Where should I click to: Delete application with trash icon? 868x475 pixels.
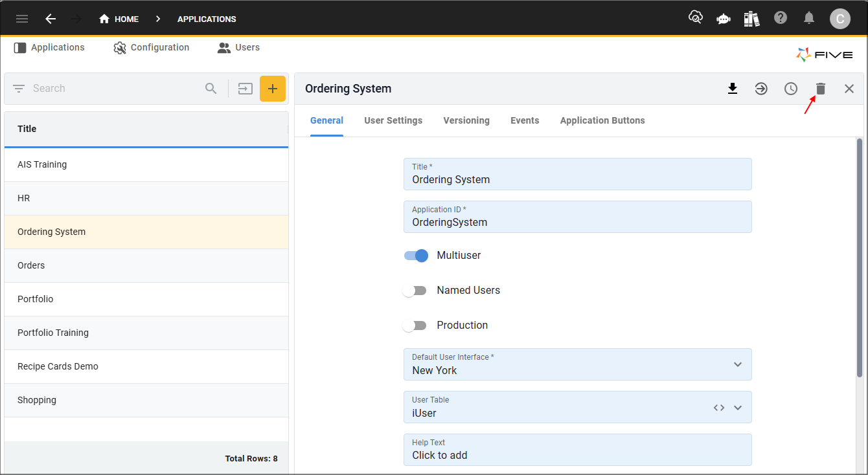[821, 89]
